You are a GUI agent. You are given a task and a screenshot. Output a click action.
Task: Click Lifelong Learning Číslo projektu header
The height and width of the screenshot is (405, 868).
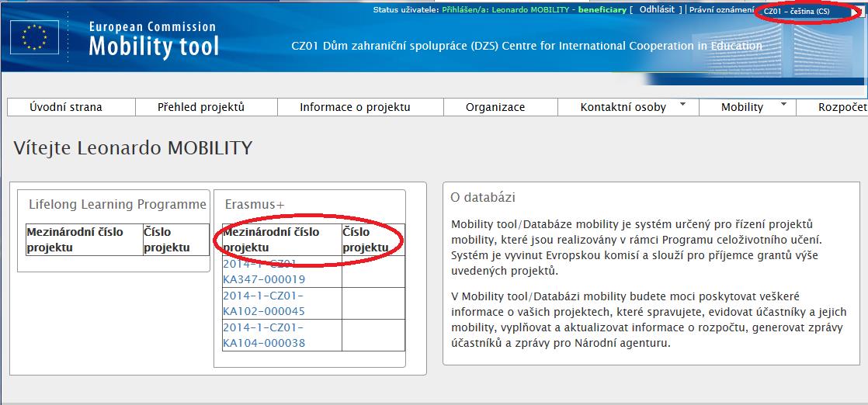click(x=175, y=240)
